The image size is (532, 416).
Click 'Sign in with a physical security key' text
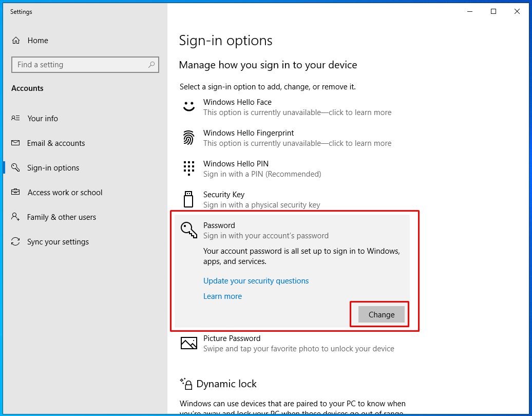tap(261, 205)
